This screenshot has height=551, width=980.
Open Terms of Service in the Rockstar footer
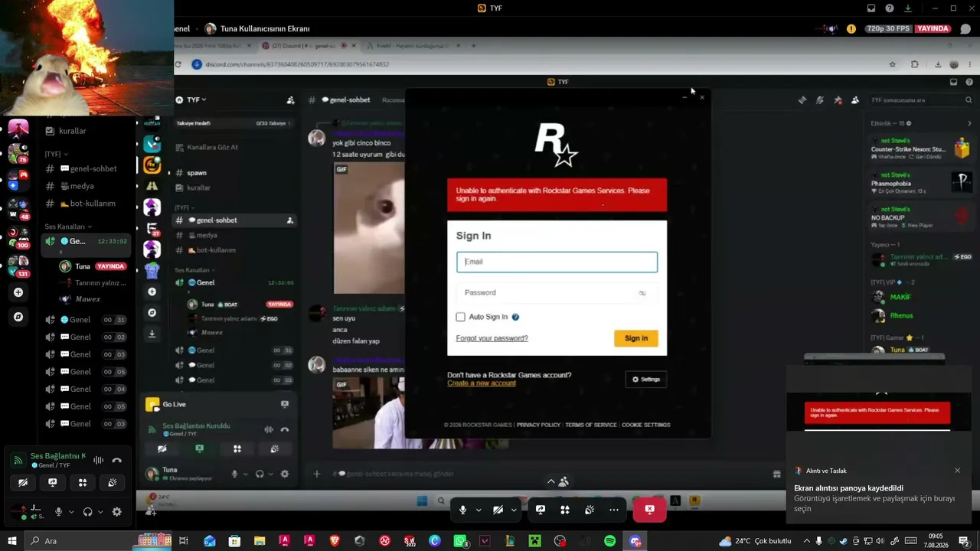click(x=590, y=425)
